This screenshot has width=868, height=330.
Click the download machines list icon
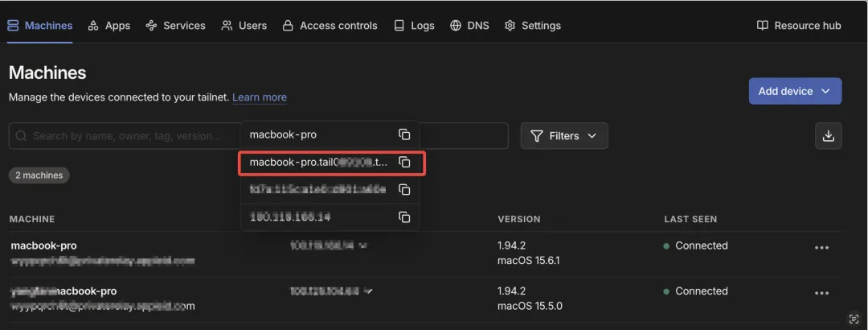[828, 136]
